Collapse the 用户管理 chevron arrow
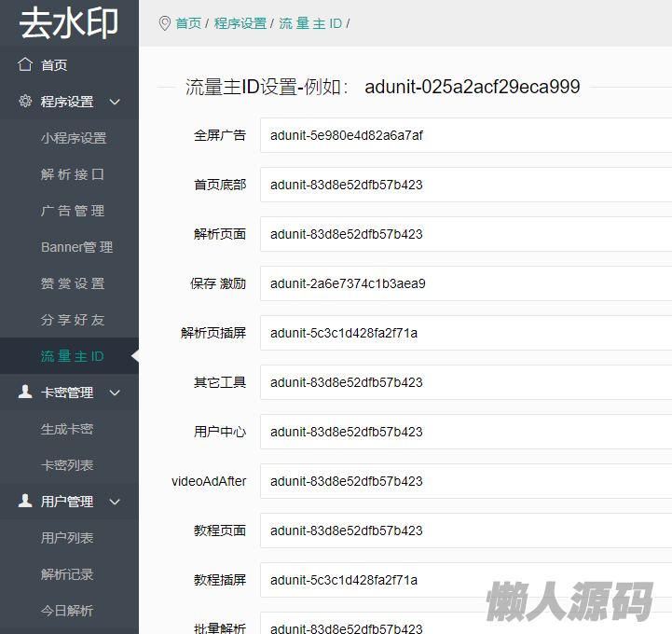The height and width of the screenshot is (634, 672). coord(115,502)
